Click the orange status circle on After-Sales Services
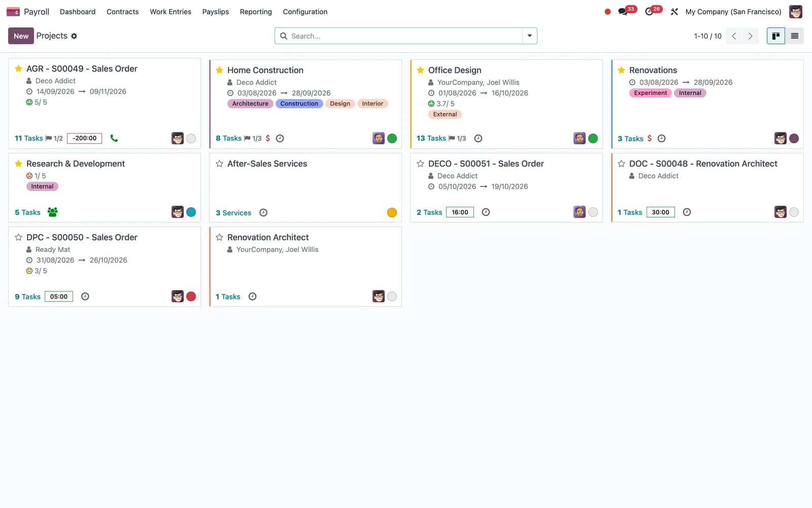 (x=392, y=212)
